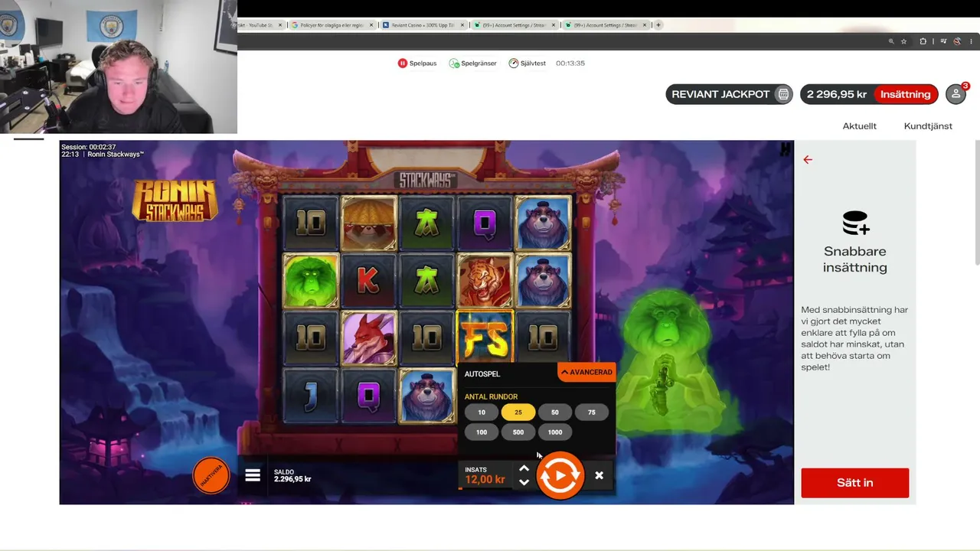This screenshot has height=551, width=980.
Task: Click the Autospel panel title
Action: coord(482,373)
